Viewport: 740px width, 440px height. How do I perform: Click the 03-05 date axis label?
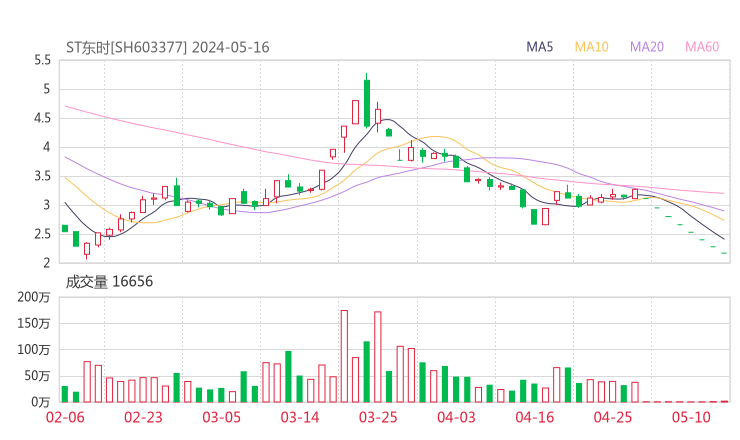(222, 417)
